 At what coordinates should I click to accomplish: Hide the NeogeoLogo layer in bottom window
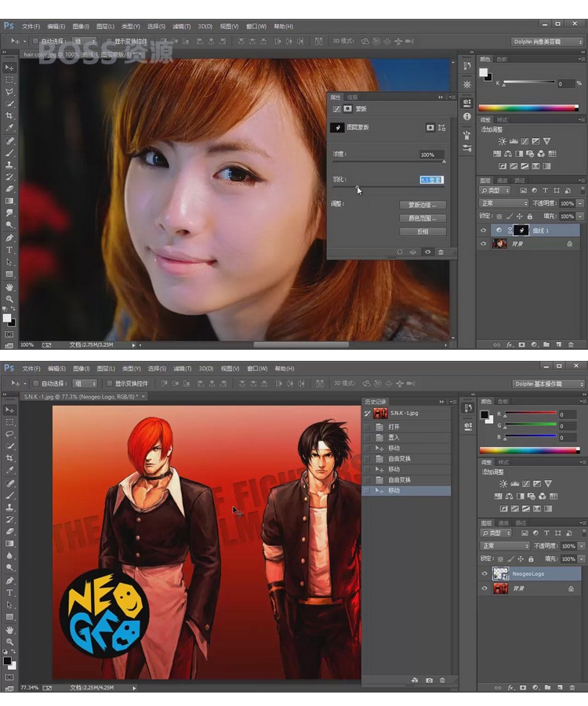coord(485,573)
